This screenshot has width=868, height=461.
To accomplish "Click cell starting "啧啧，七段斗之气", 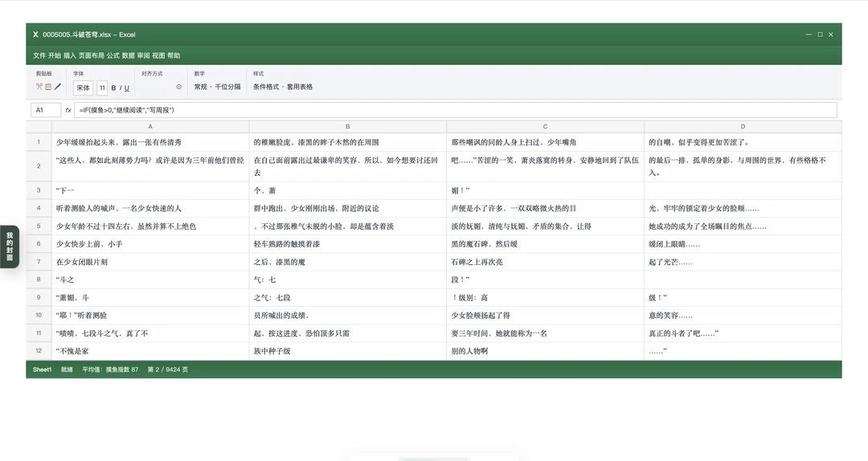I will (150, 333).
